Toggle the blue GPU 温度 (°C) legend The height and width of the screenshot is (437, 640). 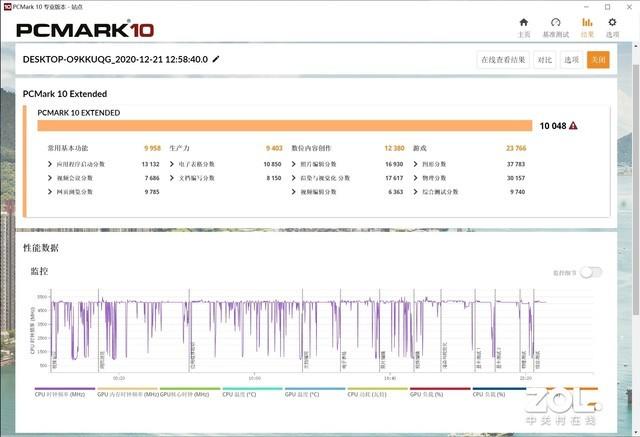coord(315,392)
